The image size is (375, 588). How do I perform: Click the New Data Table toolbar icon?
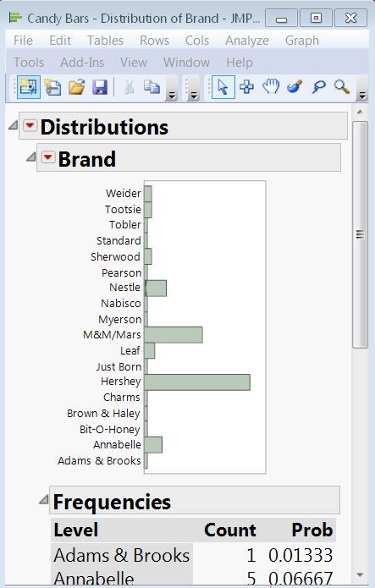(x=29, y=87)
